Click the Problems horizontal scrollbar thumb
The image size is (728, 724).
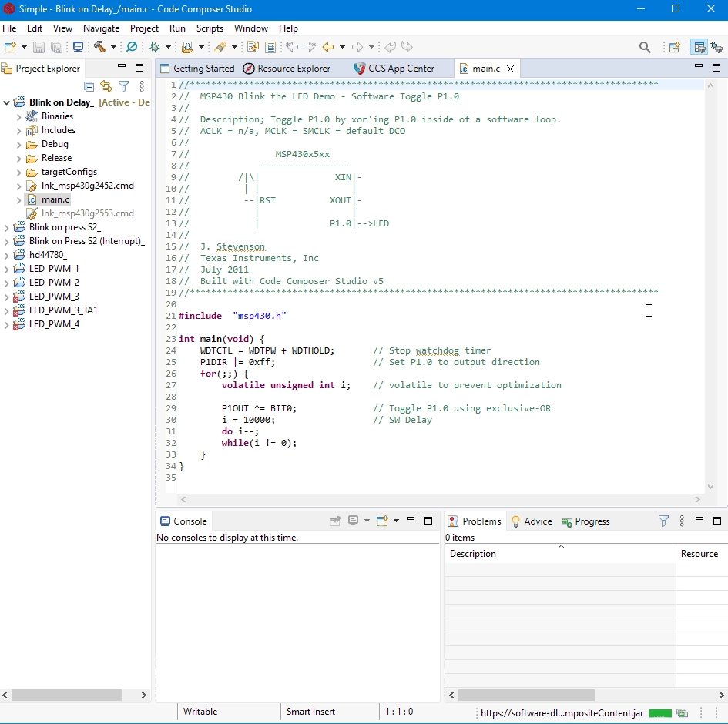coord(526,695)
